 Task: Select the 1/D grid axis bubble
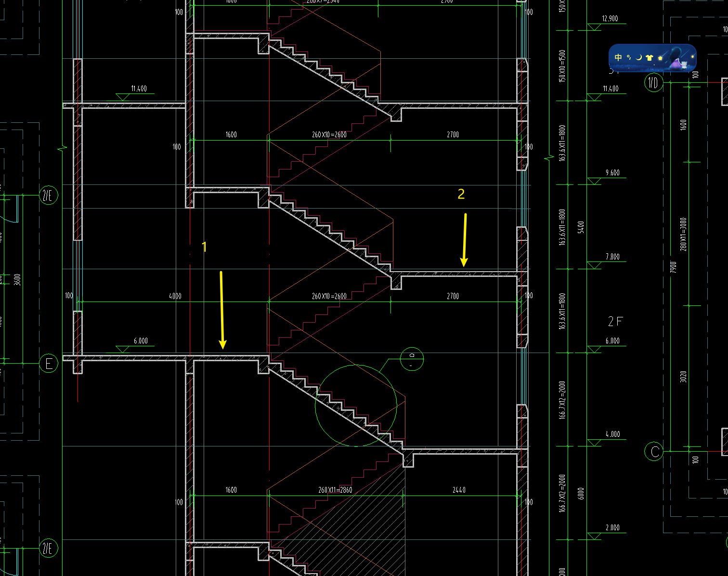[x=653, y=83]
